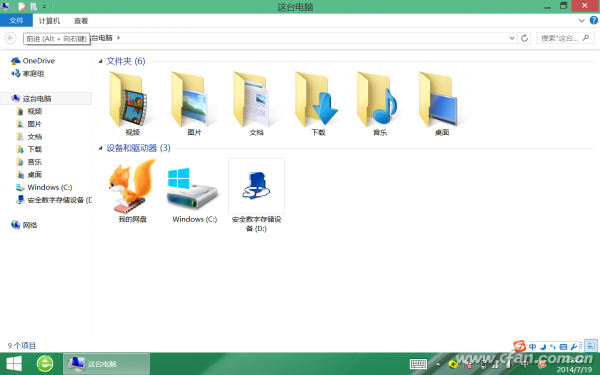Select Windows (C:) in navigation tree

click(44, 187)
